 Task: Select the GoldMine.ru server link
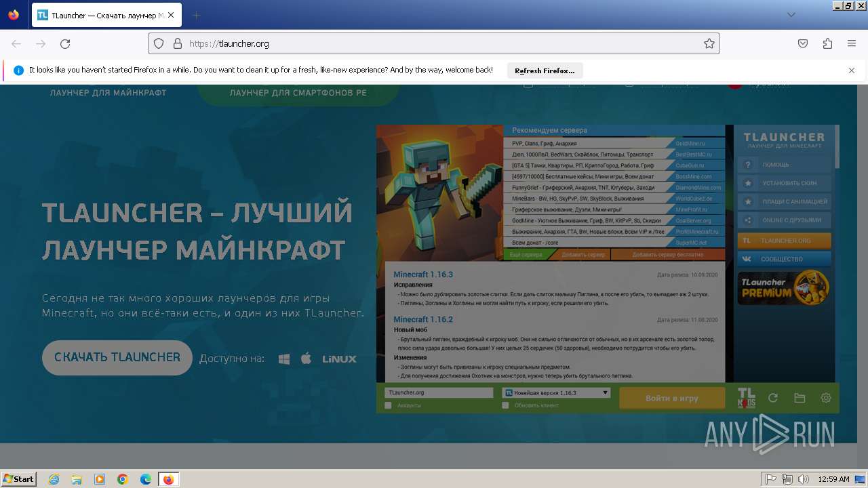tap(690, 144)
